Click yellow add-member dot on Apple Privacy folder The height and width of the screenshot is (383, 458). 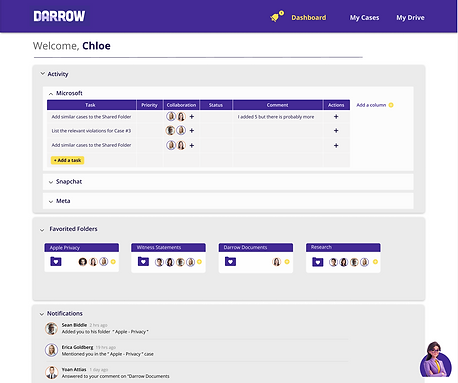(x=113, y=262)
